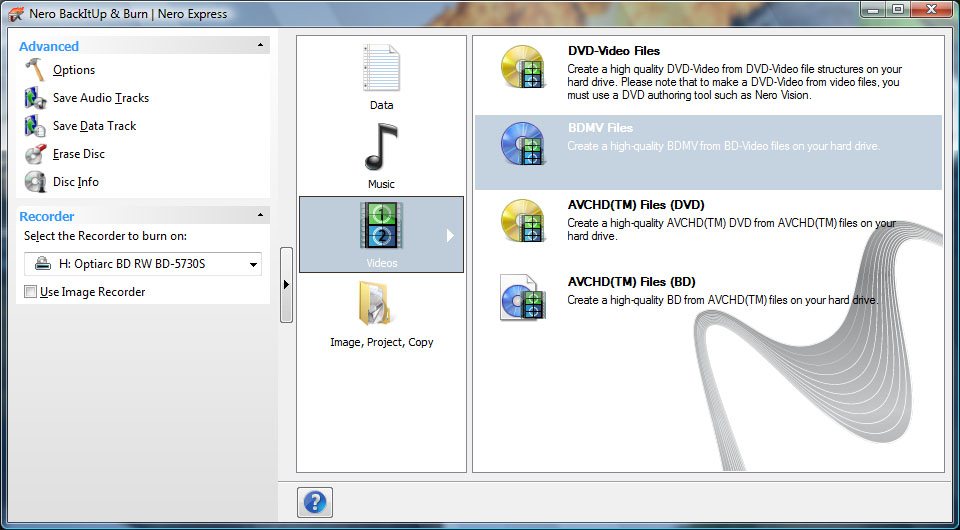This screenshot has height=530, width=960.
Task: Select the Videos film strip icon
Action: click(x=381, y=226)
